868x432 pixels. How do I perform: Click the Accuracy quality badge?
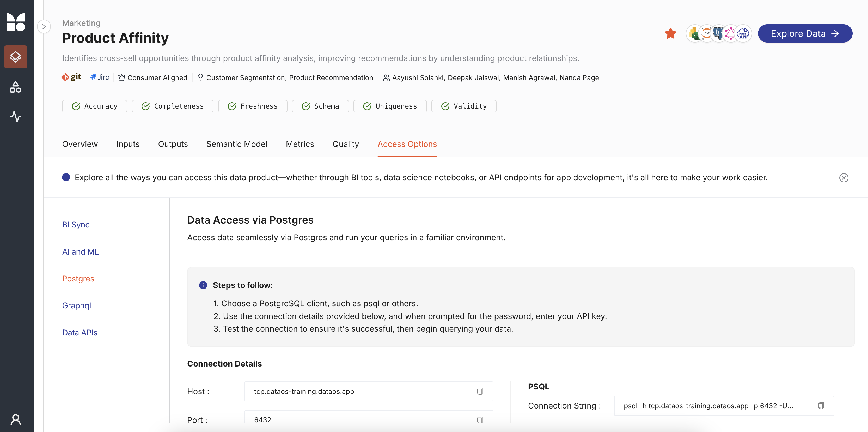pyautogui.click(x=95, y=106)
